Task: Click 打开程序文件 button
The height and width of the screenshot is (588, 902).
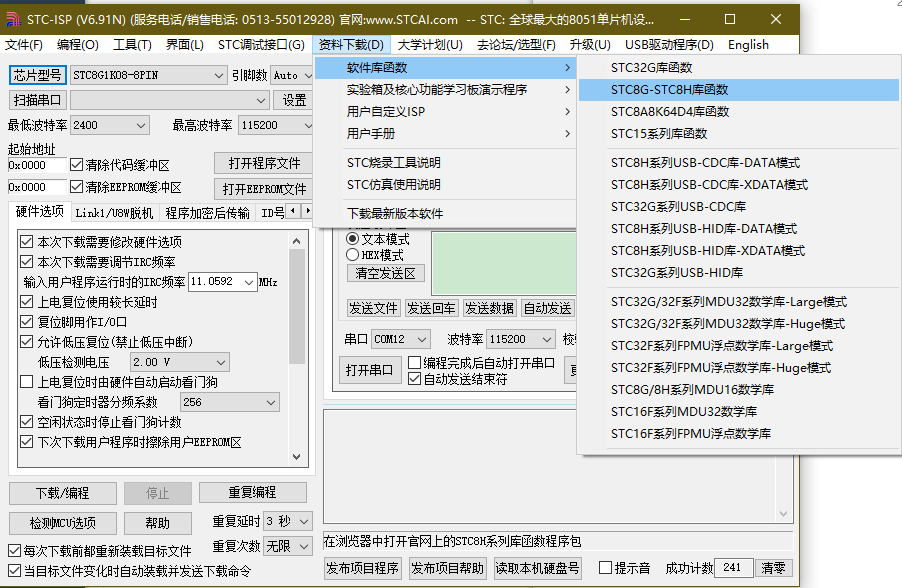Action: click(263, 163)
